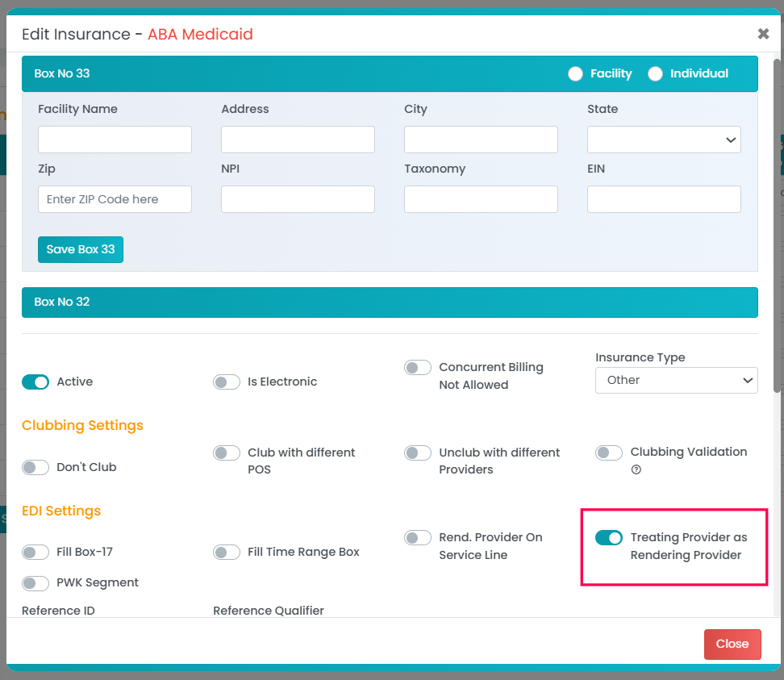Expand the Box No 32 section

(x=390, y=302)
